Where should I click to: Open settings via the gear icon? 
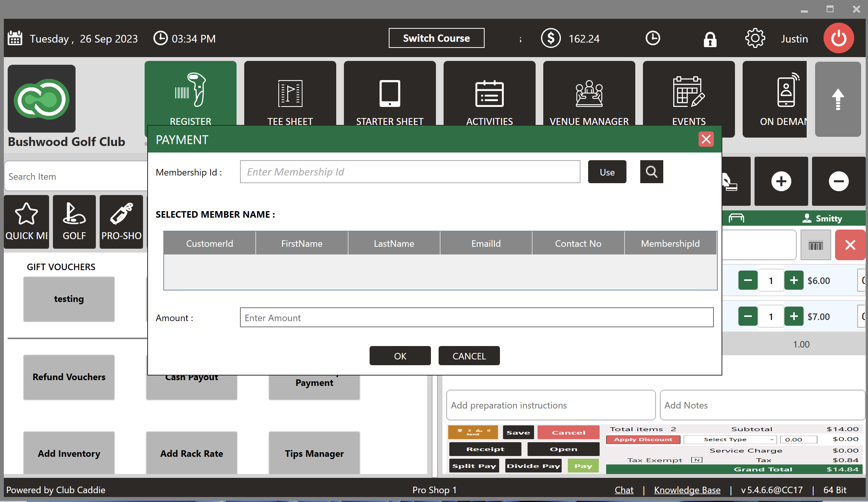point(755,38)
